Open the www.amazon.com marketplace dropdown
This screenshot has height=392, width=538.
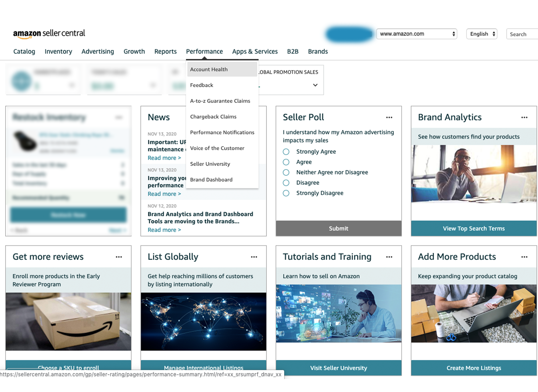click(416, 34)
